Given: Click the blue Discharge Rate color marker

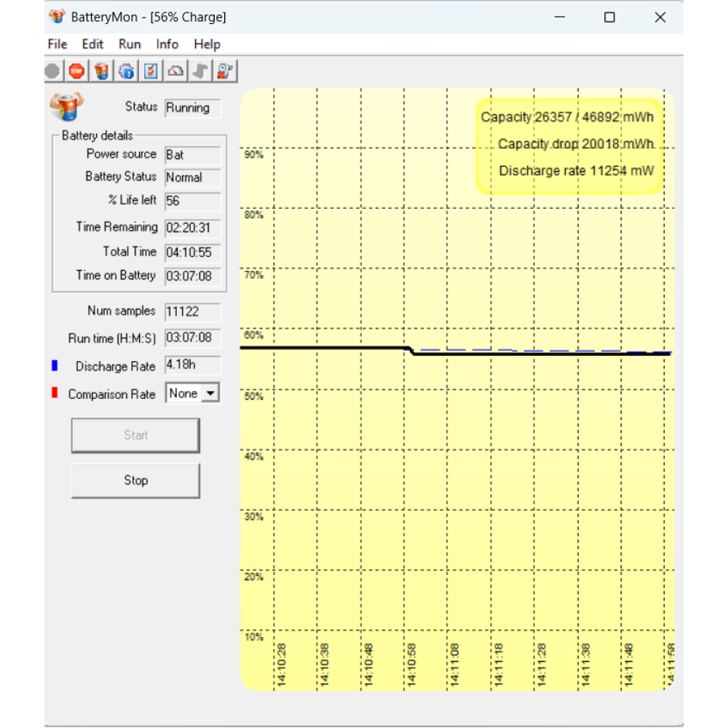Looking at the screenshot, I should [x=55, y=366].
